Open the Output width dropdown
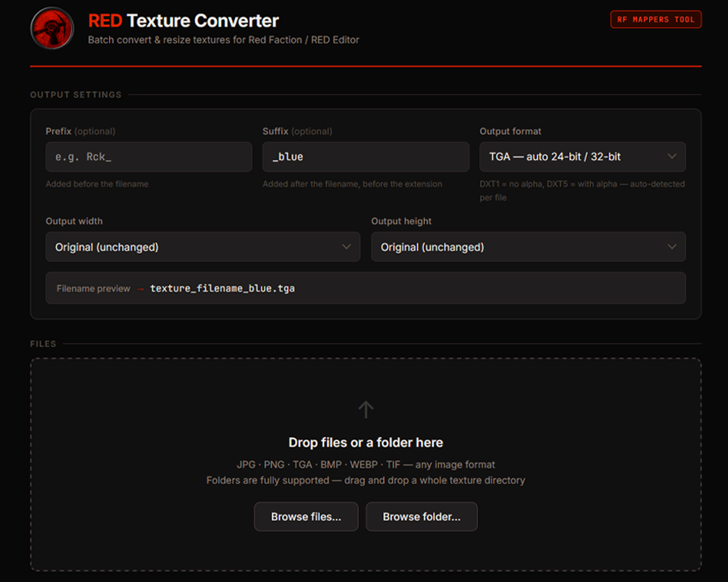 (202, 247)
